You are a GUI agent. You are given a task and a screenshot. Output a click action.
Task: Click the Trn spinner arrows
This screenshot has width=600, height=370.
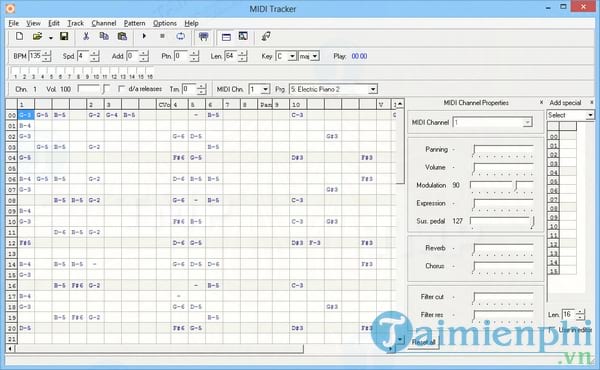[202, 89]
